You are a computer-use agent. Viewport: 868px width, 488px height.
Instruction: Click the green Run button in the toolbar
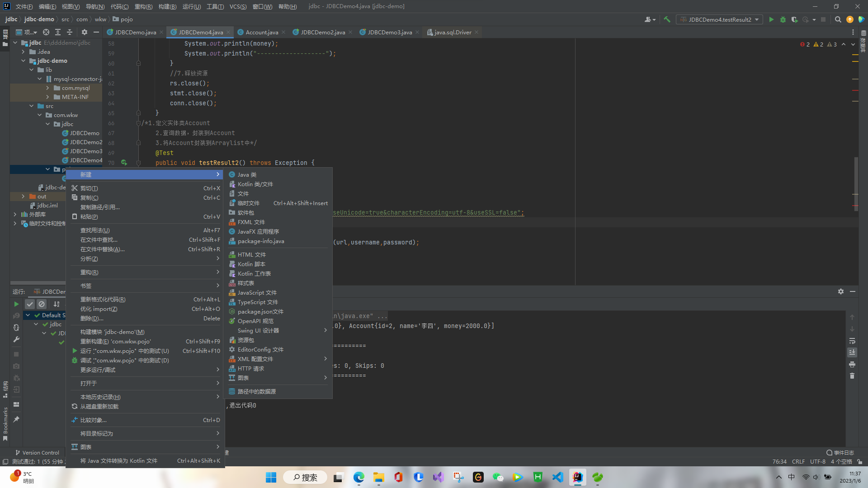point(771,19)
